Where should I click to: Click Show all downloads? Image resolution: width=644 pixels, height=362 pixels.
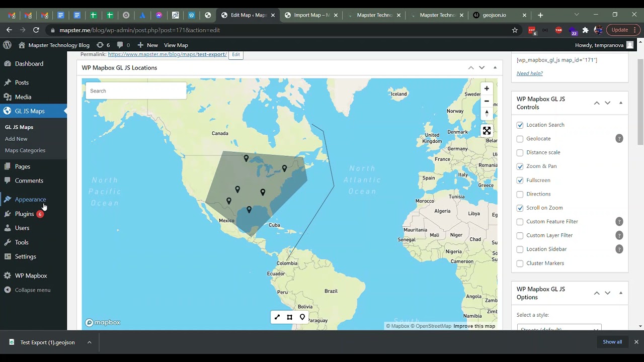click(612, 342)
